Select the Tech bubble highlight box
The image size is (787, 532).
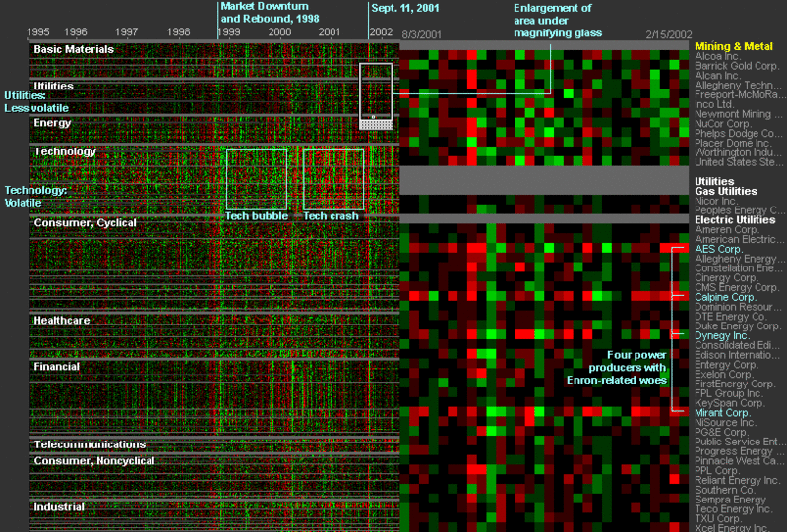coord(256,179)
